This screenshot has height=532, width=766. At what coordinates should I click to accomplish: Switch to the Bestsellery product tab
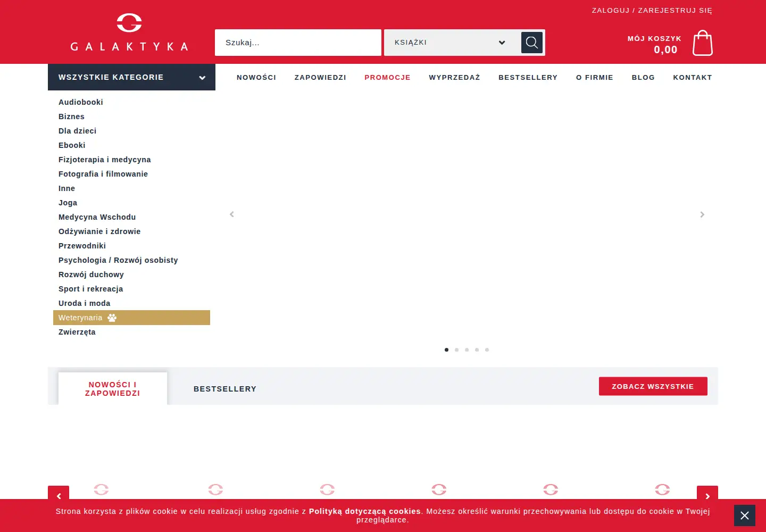(x=225, y=389)
